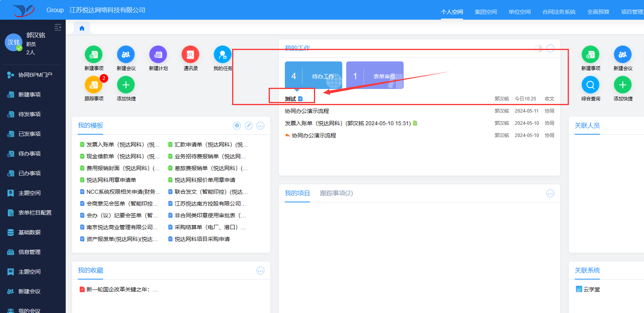Switch to the 集团空间 tab
The width and height of the screenshot is (644, 313).
click(485, 12)
